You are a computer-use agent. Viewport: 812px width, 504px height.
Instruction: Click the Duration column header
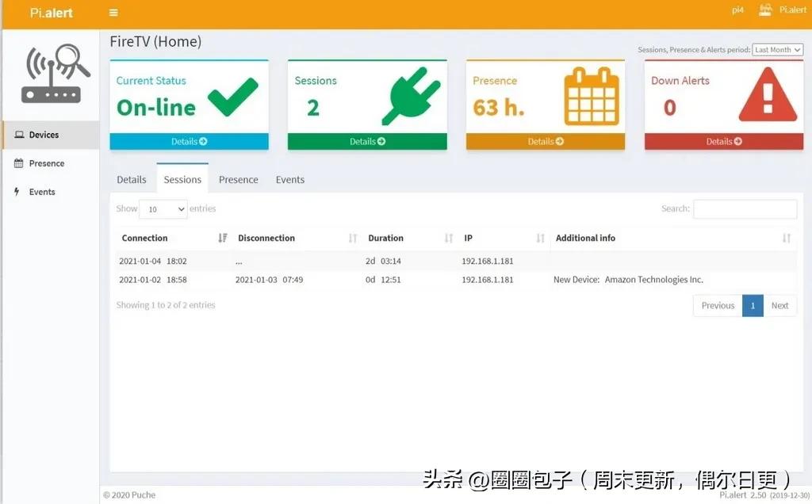pyautogui.click(x=386, y=238)
